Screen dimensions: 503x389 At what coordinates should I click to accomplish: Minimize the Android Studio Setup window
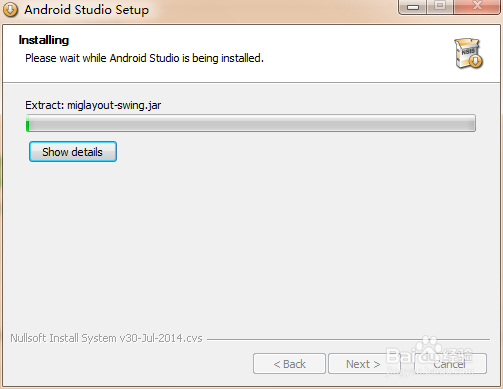pyautogui.click(x=413, y=6)
